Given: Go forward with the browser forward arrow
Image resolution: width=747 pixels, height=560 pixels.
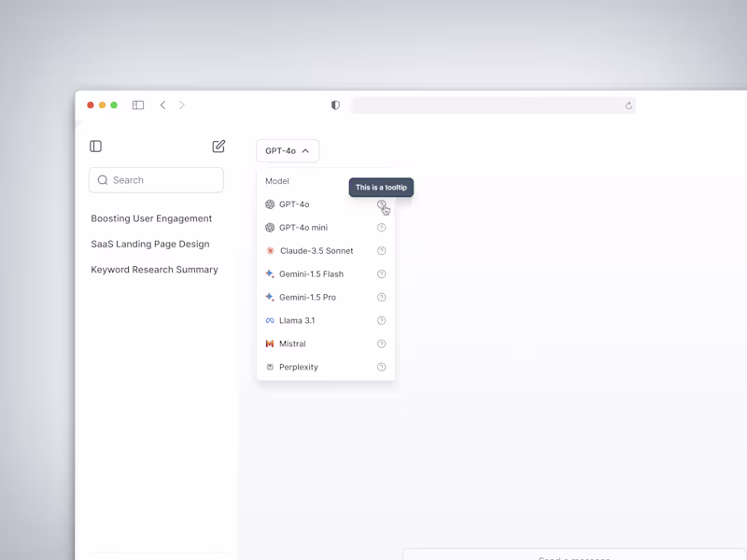Looking at the screenshot, I should (181, 105).
